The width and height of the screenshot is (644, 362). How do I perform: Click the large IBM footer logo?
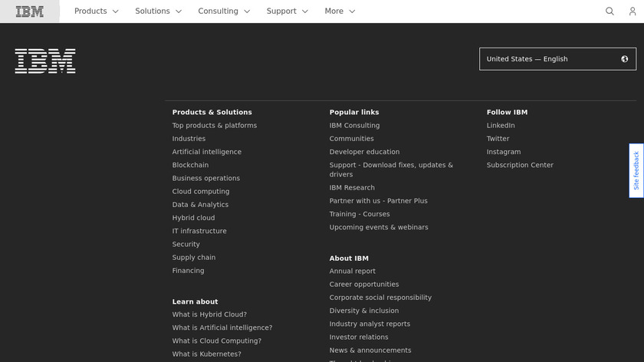tap(45, 61)
